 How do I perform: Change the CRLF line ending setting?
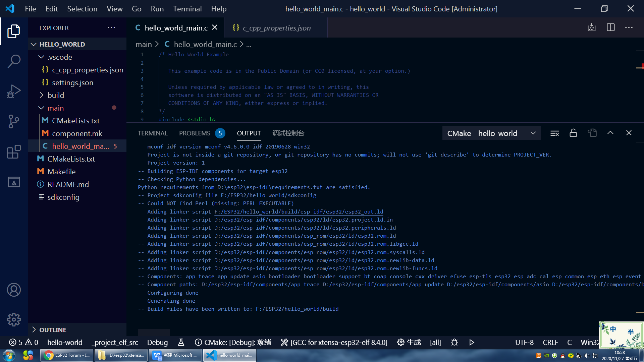pyautogui.click(x=550, y=342)
